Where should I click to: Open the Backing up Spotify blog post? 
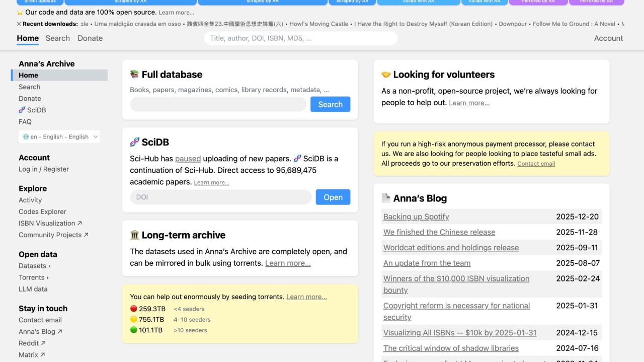pyautogui.click(x=416, y=216)
